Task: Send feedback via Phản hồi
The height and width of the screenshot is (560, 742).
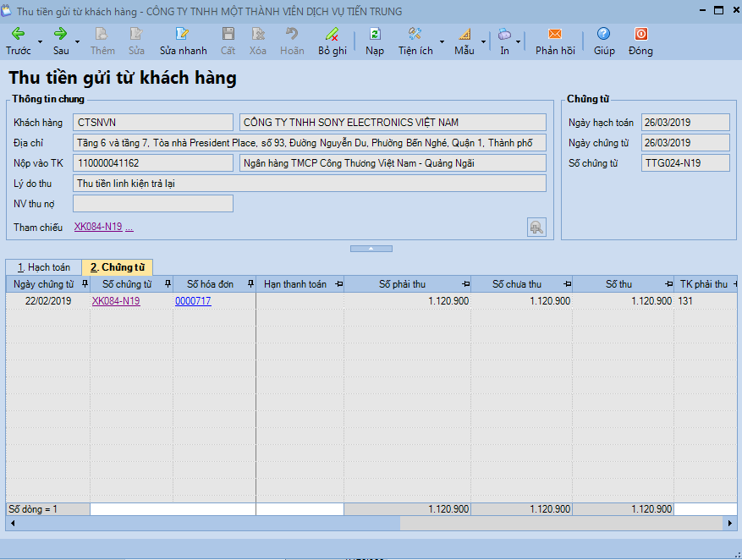Action: (x=555, y=41)
